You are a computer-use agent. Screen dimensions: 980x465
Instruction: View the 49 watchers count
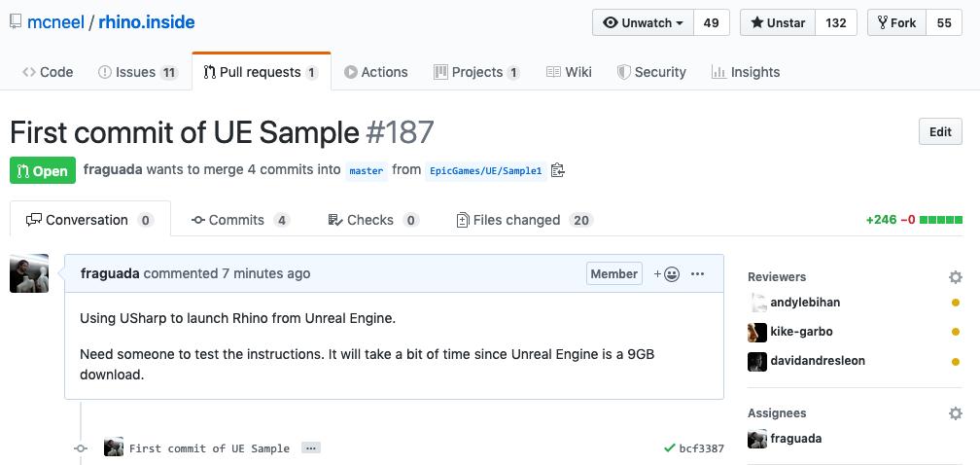[x=712, y=23]
